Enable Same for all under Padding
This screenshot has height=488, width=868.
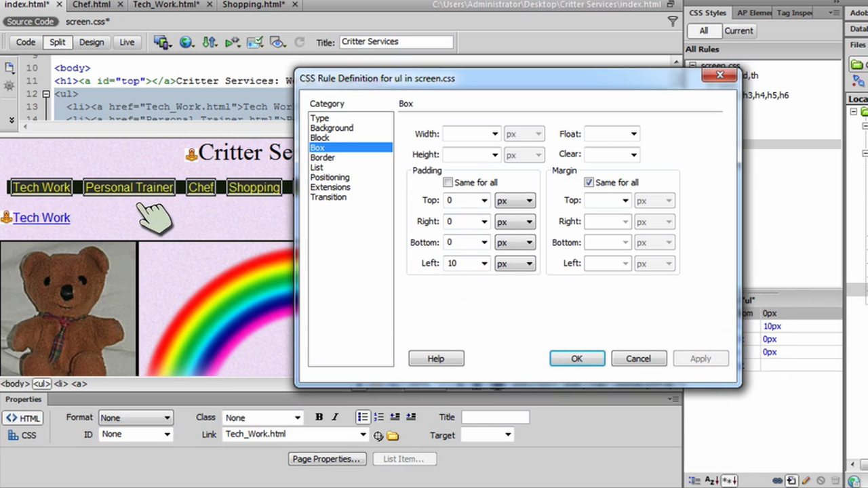(448, 182)
